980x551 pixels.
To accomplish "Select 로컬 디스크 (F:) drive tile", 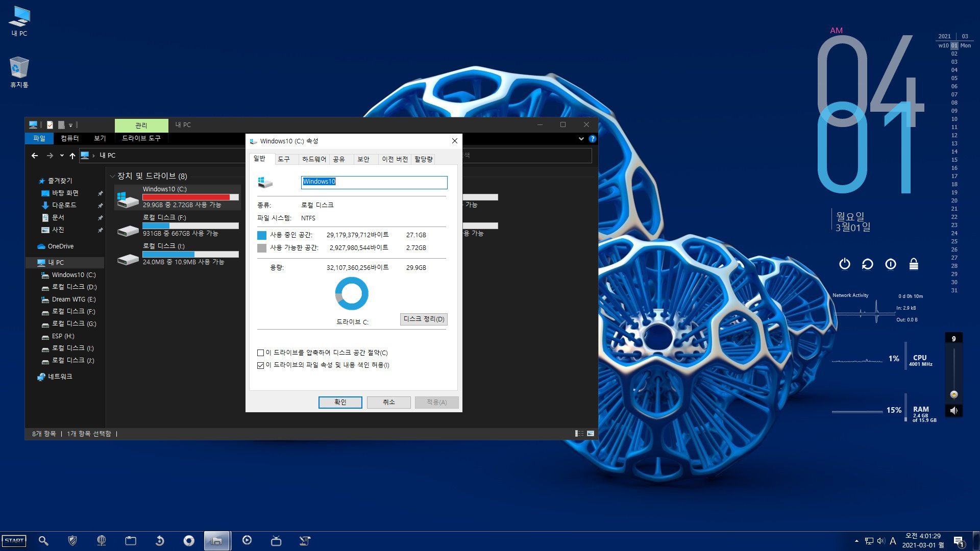I will 178,226.
